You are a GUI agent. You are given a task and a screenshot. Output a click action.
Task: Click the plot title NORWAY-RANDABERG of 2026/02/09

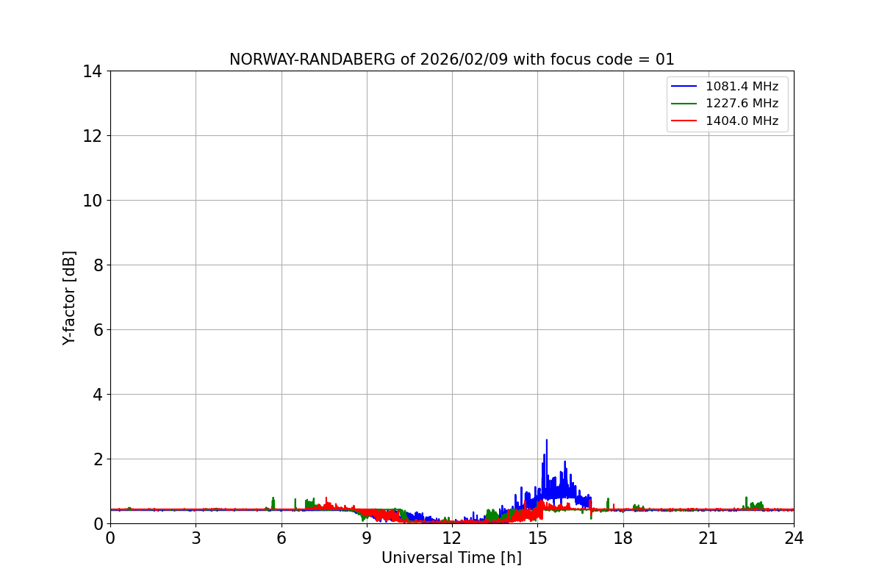[451, 60]
